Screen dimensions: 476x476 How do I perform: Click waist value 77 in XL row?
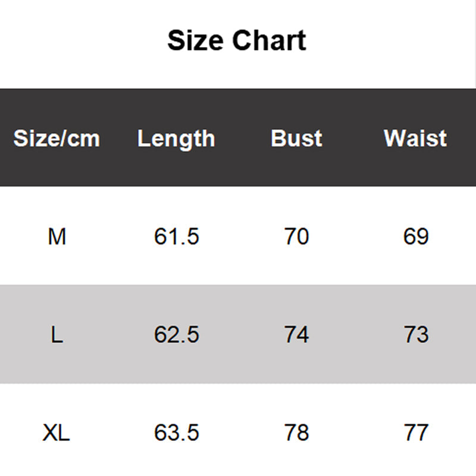click(415, 433)
